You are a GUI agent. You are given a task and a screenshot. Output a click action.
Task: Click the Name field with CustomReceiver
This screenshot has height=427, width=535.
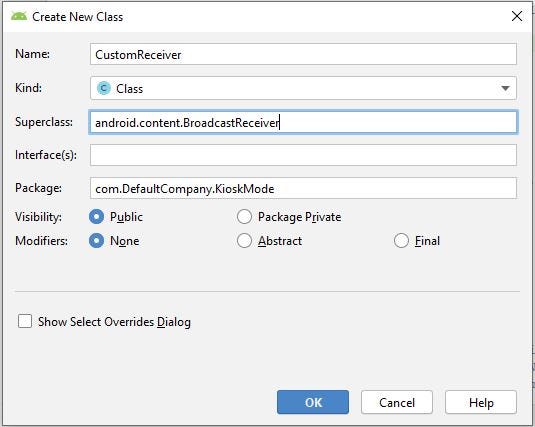[x=303, y=54]
